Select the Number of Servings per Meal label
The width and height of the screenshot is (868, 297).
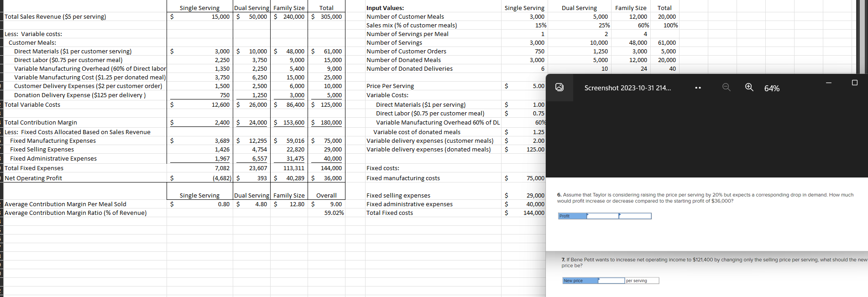tap(408, 34)
